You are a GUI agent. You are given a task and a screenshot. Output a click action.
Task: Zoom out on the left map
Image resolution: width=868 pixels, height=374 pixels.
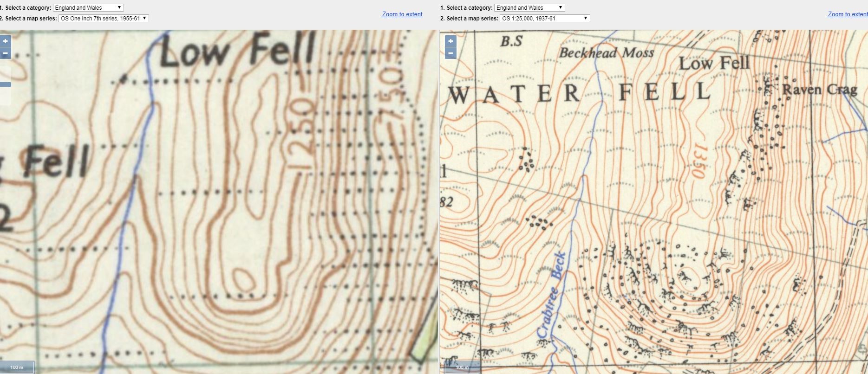point(5,53)
